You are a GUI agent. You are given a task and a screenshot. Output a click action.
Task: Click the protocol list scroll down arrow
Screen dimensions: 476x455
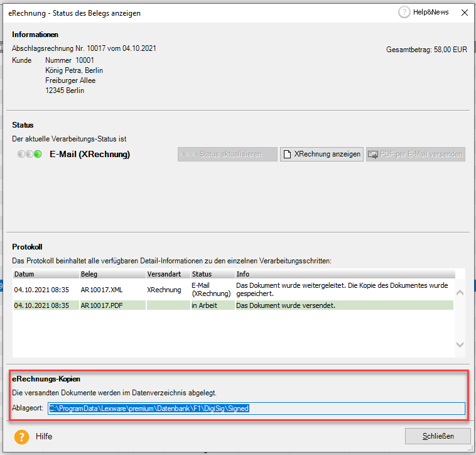pyautogui.click(x=460, y=344)
